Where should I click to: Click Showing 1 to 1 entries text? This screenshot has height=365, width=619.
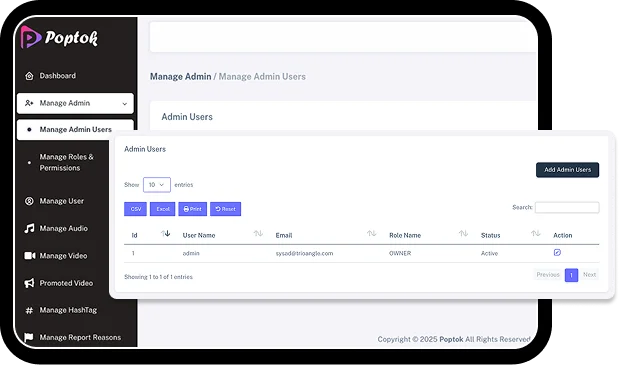click(158, 277)
